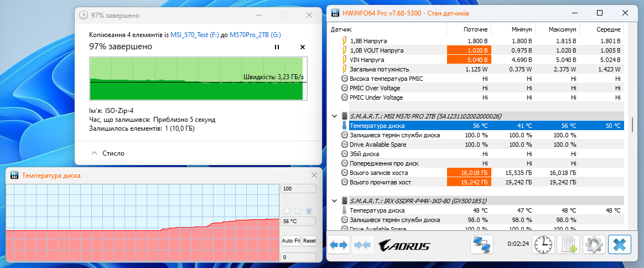The width and height of the screenshot is (644, 268).
Task: Click the Температура диска graph window icon
Action: tap(14, 175)
